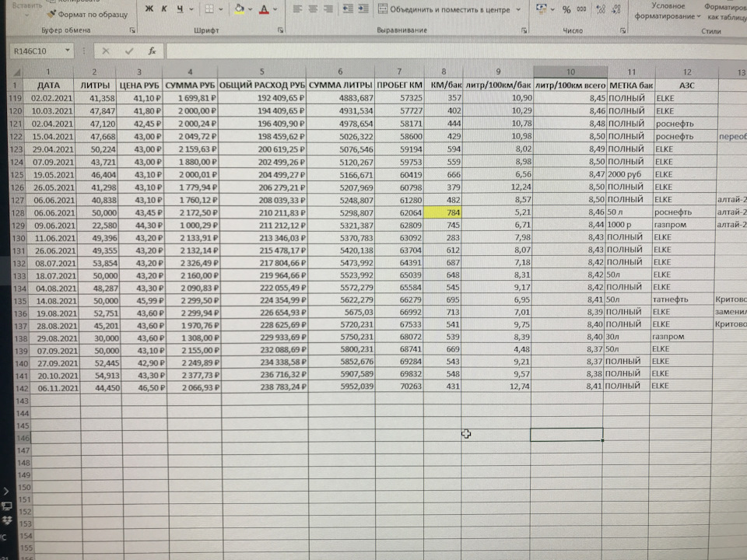Toggle underline formatting (Ч)
747x560 pixels.
(x=180, y=9)
